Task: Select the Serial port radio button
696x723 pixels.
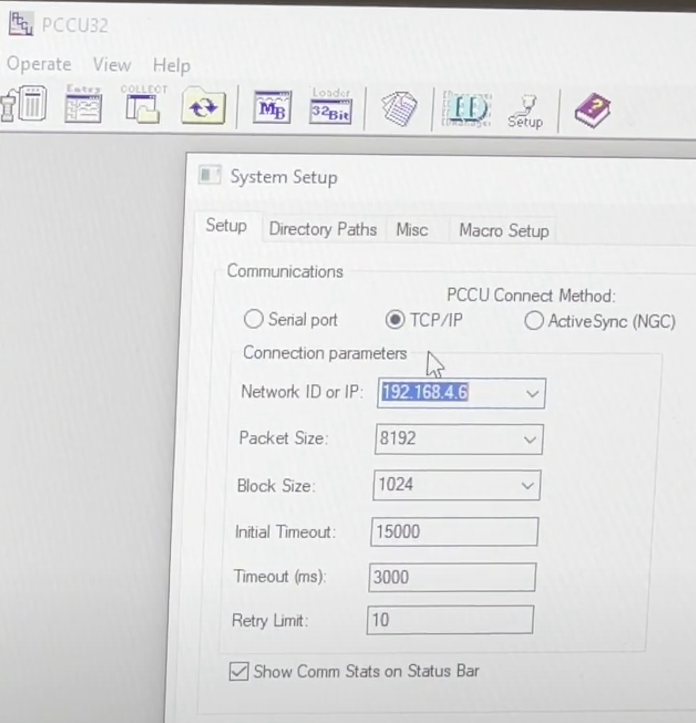Action: 254,319
